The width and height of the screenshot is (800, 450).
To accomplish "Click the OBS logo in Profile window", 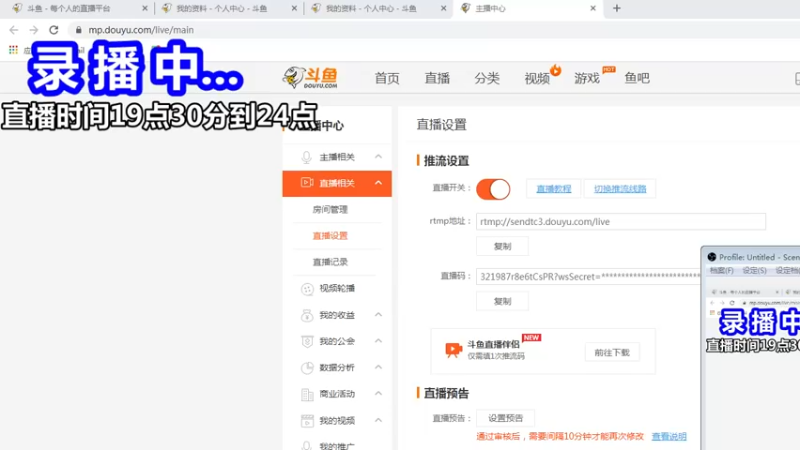I will point(712,257).
